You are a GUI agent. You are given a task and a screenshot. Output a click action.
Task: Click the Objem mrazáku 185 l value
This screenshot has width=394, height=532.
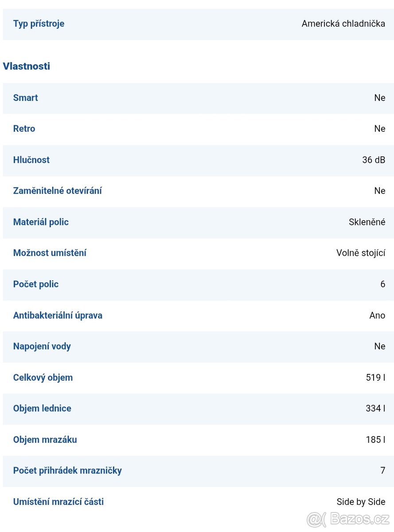tap(375, 440)
